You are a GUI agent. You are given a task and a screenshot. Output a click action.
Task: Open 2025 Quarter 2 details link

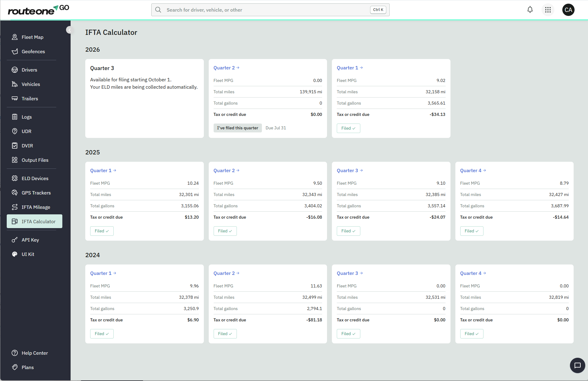tap(226, 170)
